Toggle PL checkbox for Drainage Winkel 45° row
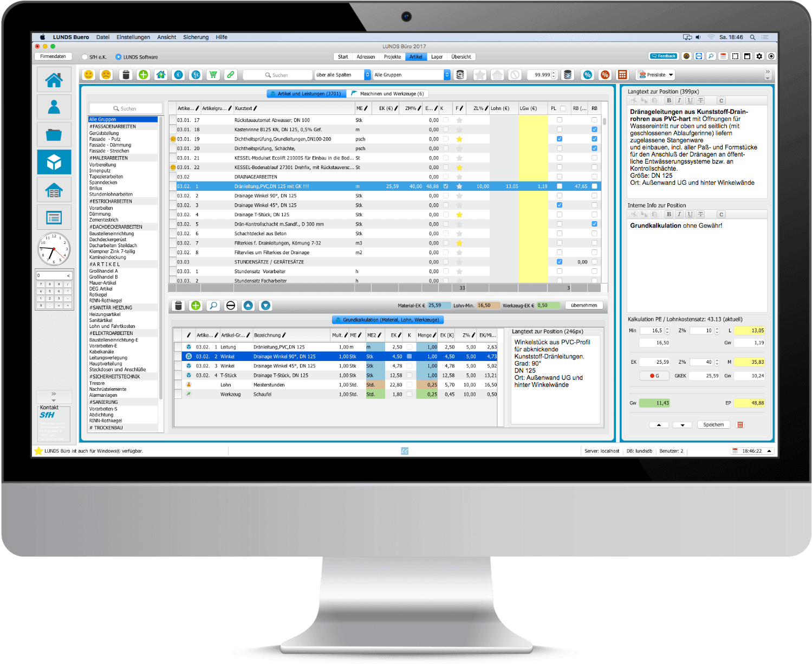Image resolution: width=812 pixels, height=664 pixels. click(x=560, y=205)
